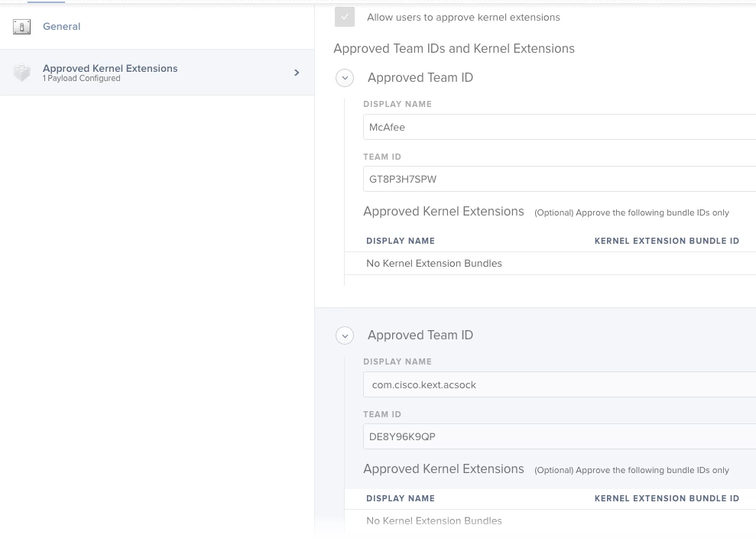Click the com.cisco.kext.acsock display name field
Image resolution: width=756 pixels, height=538 pixels.
click(x=560, y=384)
